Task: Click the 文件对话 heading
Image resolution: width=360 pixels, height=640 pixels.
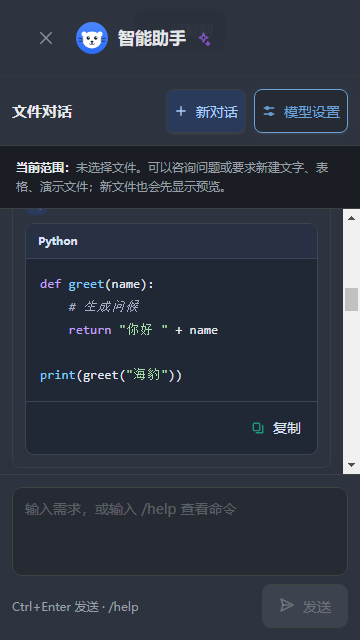Action: click(42, 111)
